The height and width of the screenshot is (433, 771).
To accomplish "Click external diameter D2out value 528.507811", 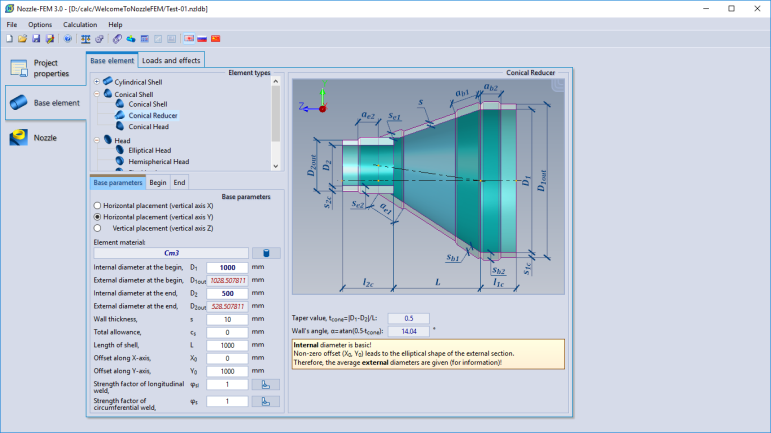I will (227, 306).
